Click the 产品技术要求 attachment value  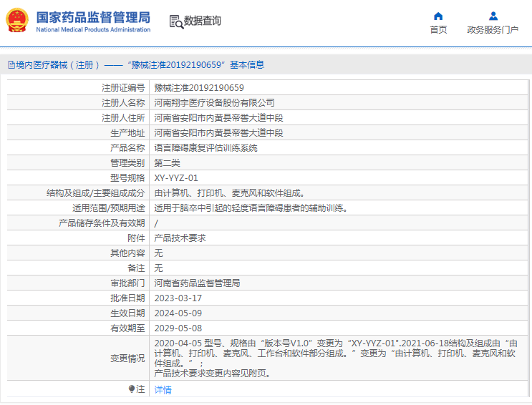tap(180, 238)
